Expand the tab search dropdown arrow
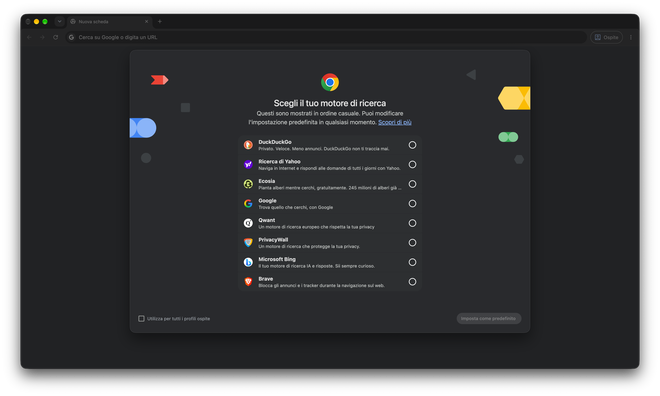Viewport: 660px width, 396px height. [x=59, y=21]
